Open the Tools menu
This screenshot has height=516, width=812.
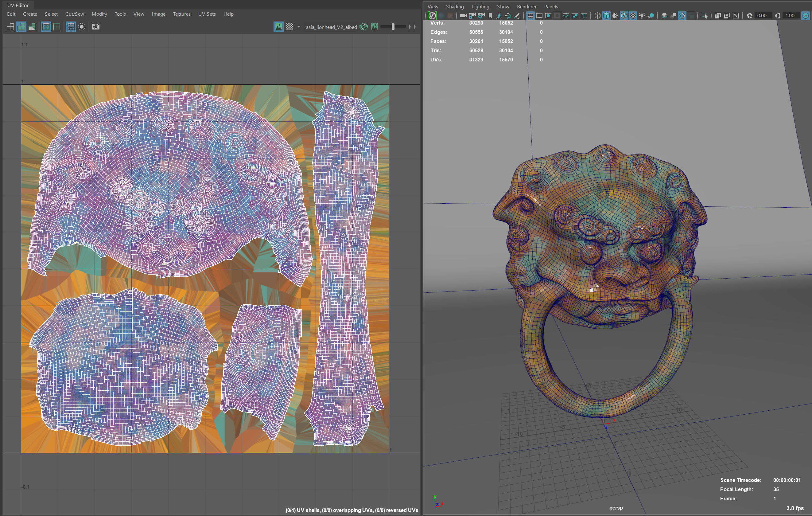click(120, 14)
